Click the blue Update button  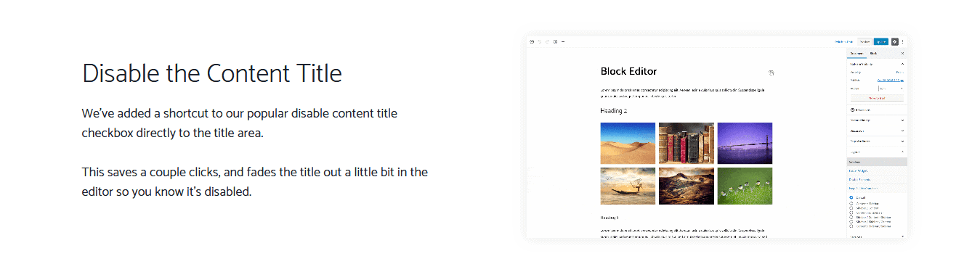pyautogui.click(x=880, y=41)
